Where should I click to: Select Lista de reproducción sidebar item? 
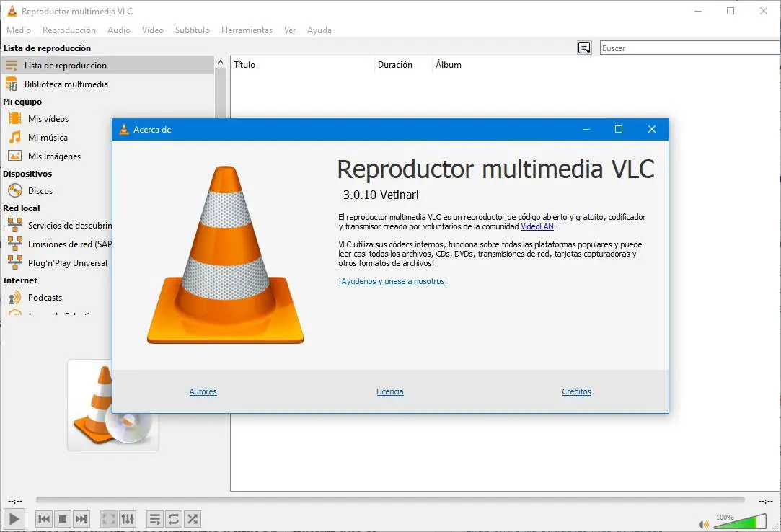tap(107, 66)
